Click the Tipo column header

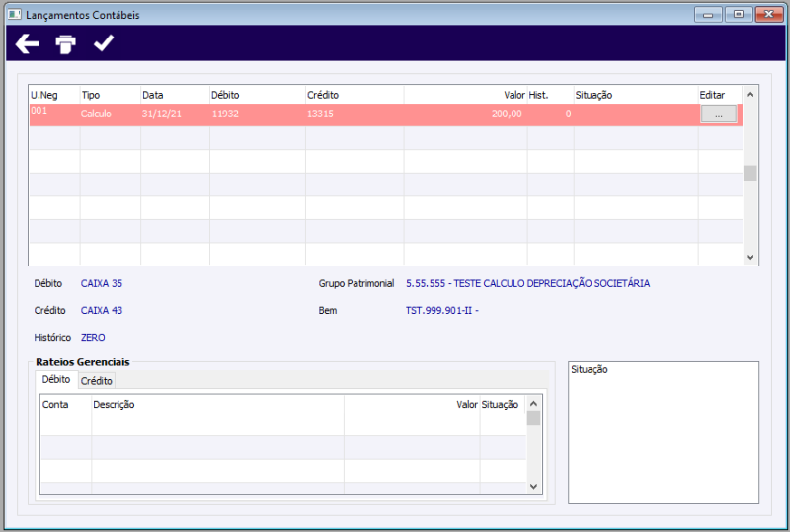click(x=111, y=95)
